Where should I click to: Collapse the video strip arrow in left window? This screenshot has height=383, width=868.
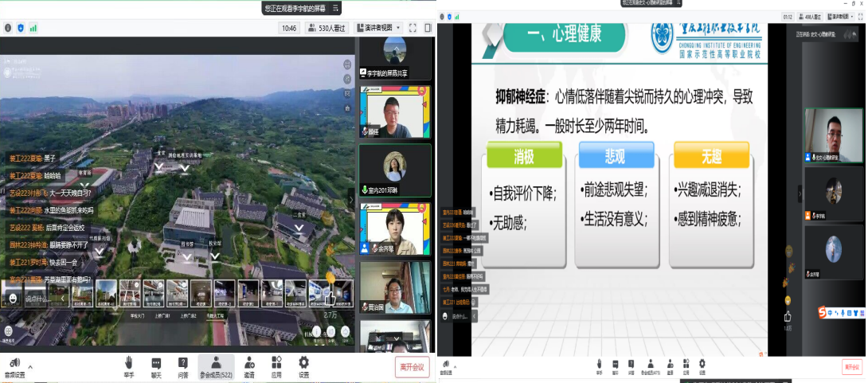pos(351,199)
